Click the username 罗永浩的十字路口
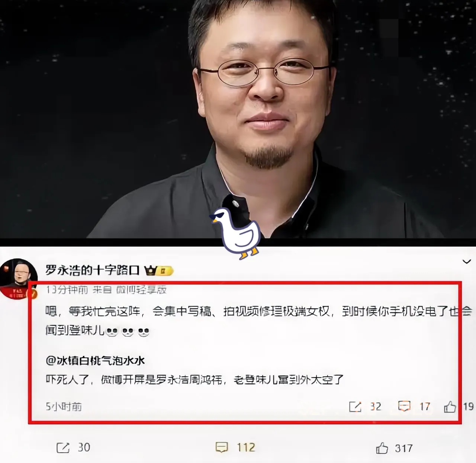The height and width of the screenshot is (463, 476). [x=92, y=270]
